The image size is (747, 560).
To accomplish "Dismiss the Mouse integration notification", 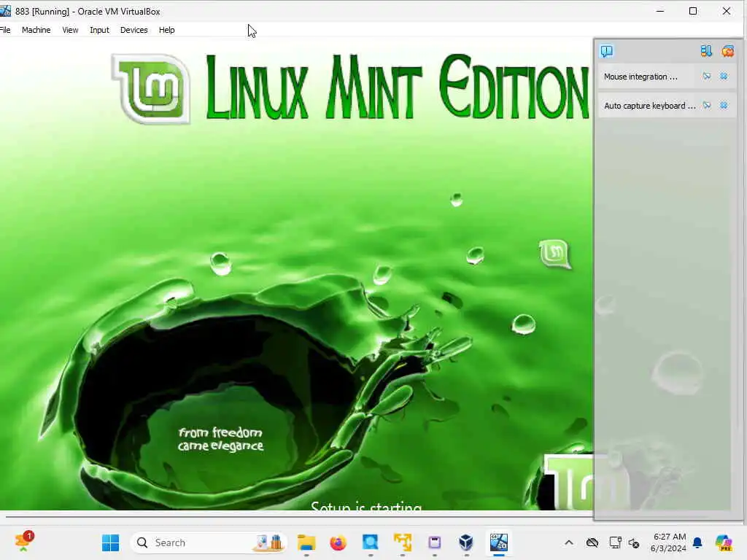I will point(724,76).
